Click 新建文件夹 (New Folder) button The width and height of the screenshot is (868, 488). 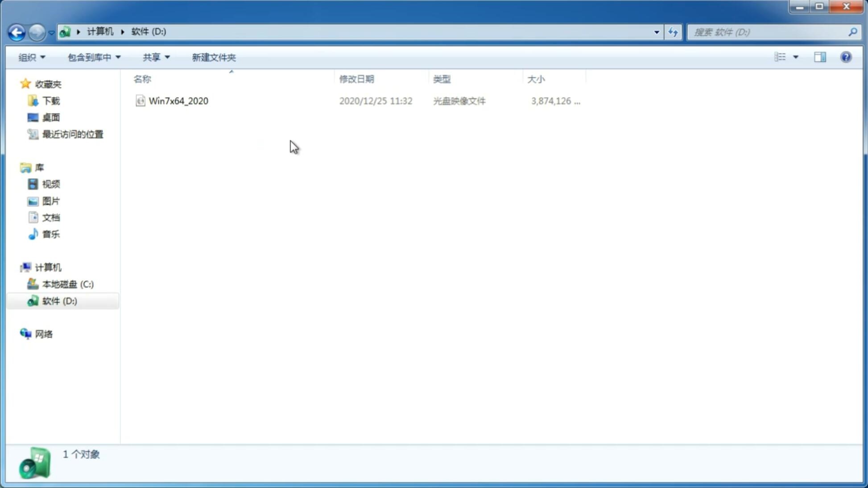[x=213, y=57]
